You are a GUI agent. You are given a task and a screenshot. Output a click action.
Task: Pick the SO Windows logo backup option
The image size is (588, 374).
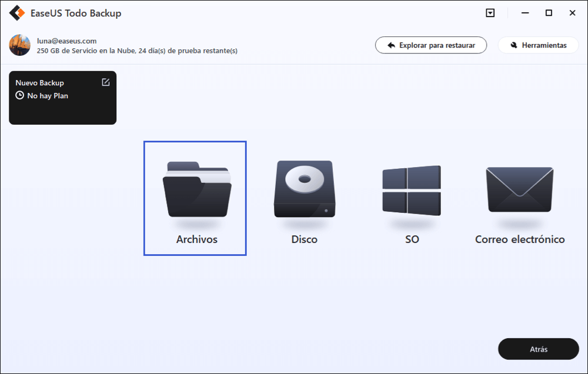[412, 191]
